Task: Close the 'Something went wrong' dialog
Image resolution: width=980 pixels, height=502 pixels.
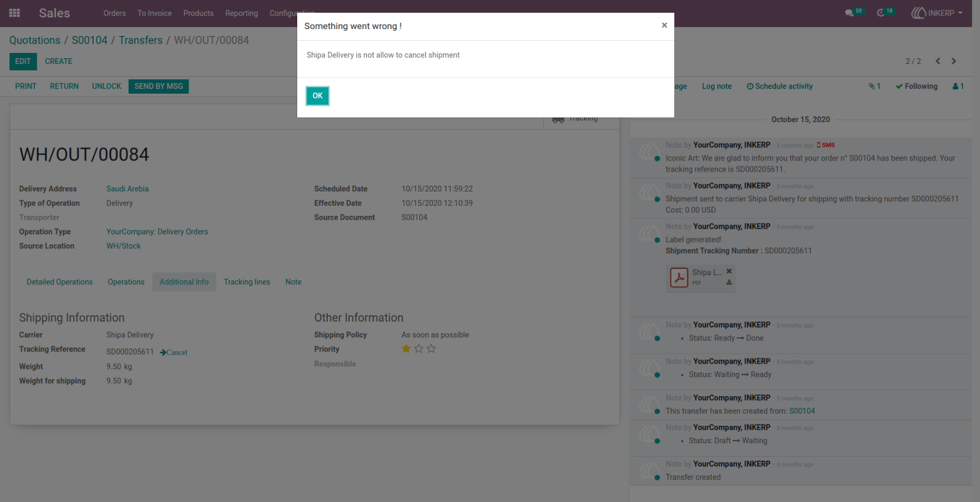Action: [x=664, y=25]
